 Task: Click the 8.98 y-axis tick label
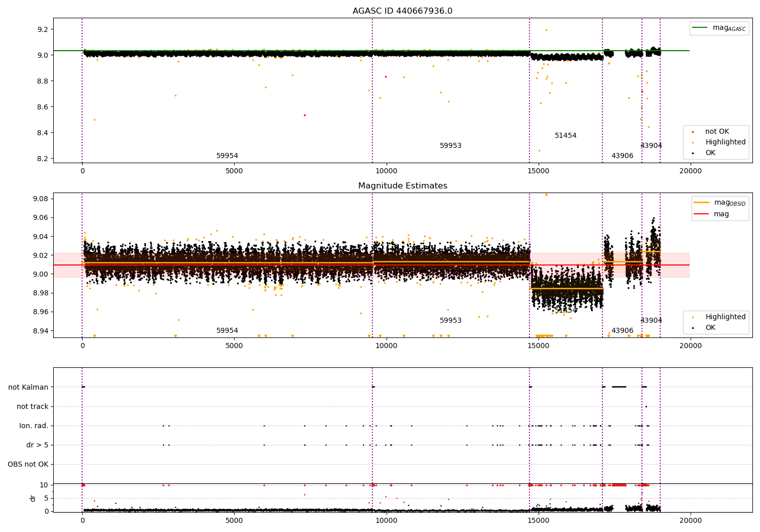tap(41, 293)
